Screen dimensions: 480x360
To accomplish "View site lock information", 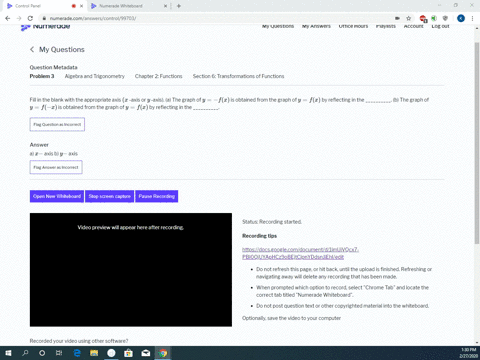I will pos(44,18).
